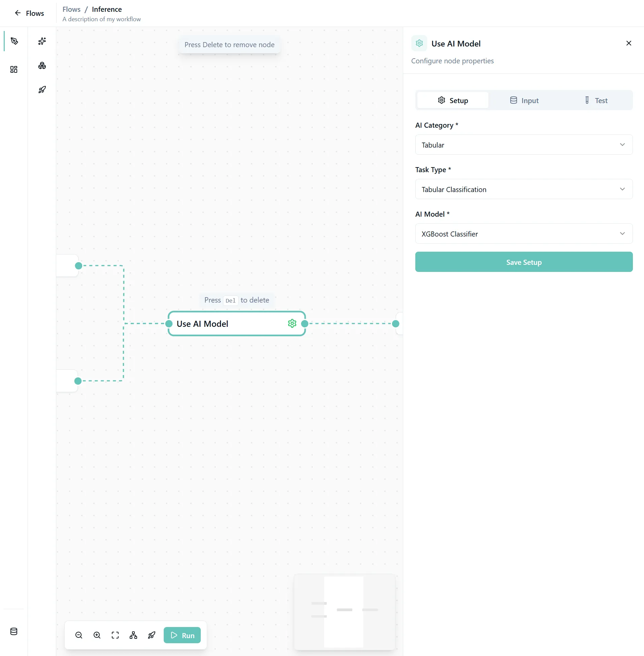Click the rocket icon in bottom toolbar
The image size is (644, 656).
click(x=152, y=635)
